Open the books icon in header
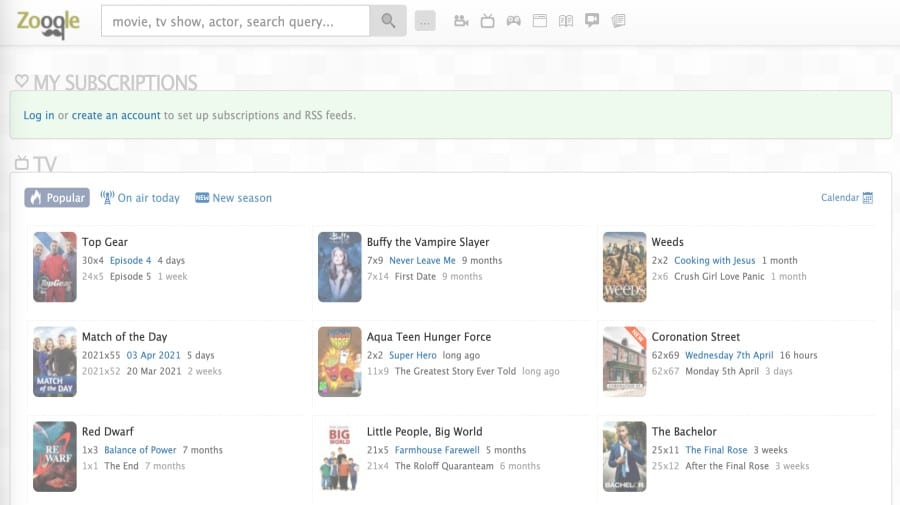Image resolution: width=900 pixels, height=505 pixels. 566,21
